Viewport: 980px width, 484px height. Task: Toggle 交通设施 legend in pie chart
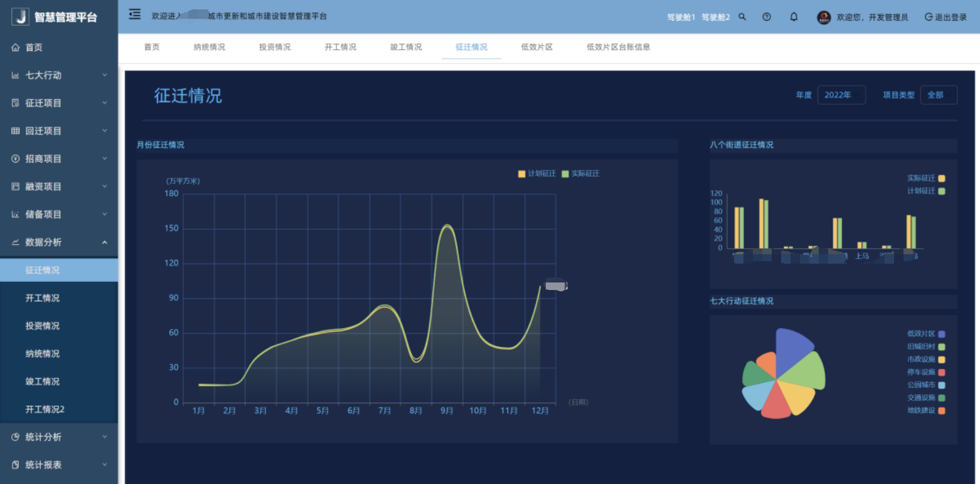926,398
